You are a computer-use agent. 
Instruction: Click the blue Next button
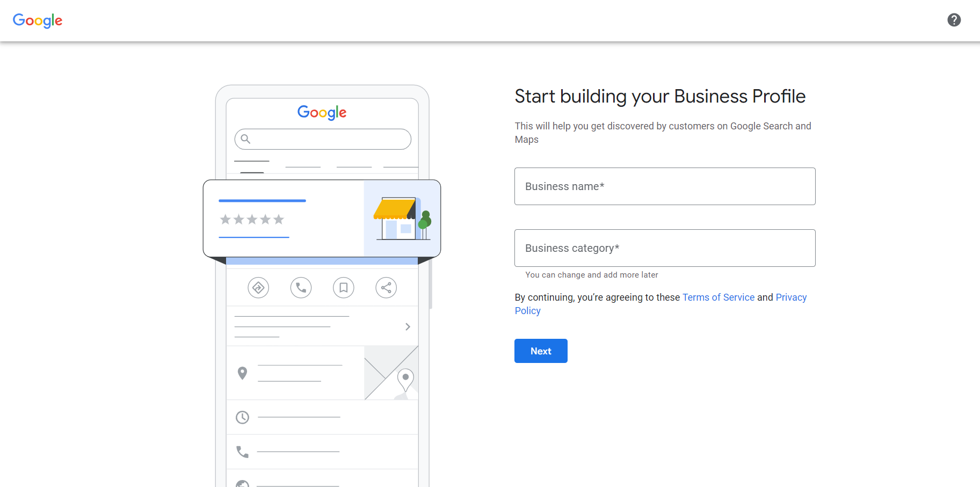tap(541, 351)
